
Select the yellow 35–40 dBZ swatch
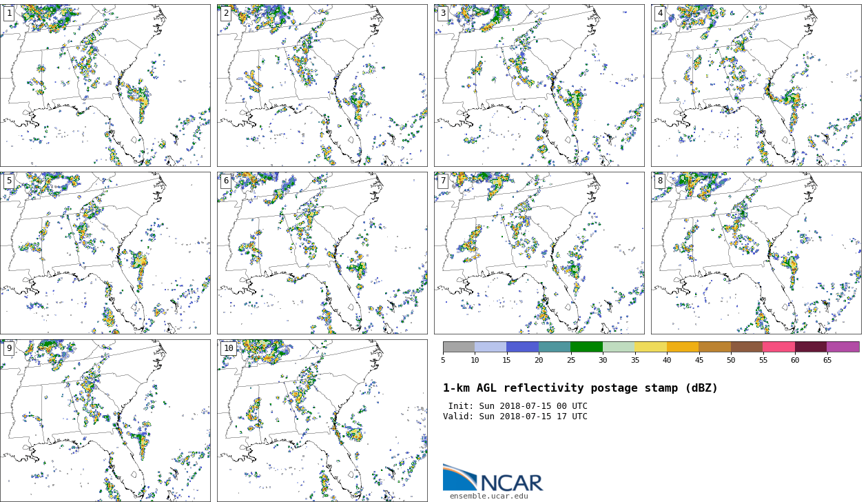[650, 347]
